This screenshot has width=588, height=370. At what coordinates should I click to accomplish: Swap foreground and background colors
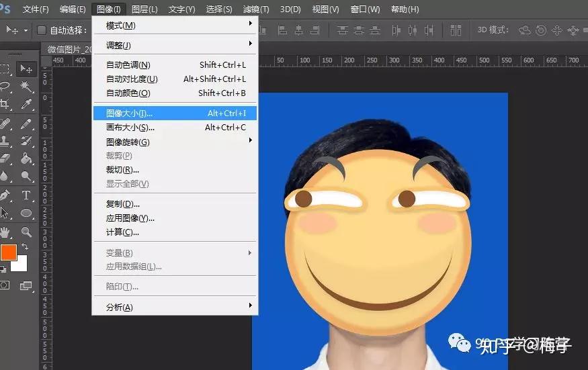pyautogui.click(x=25, y=246)
